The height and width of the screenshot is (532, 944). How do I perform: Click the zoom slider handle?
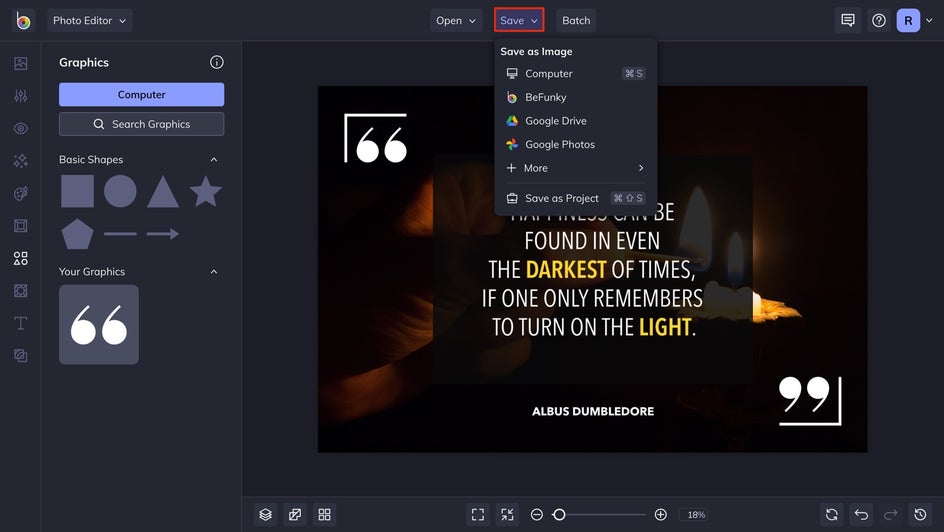(x=559, y=515)
